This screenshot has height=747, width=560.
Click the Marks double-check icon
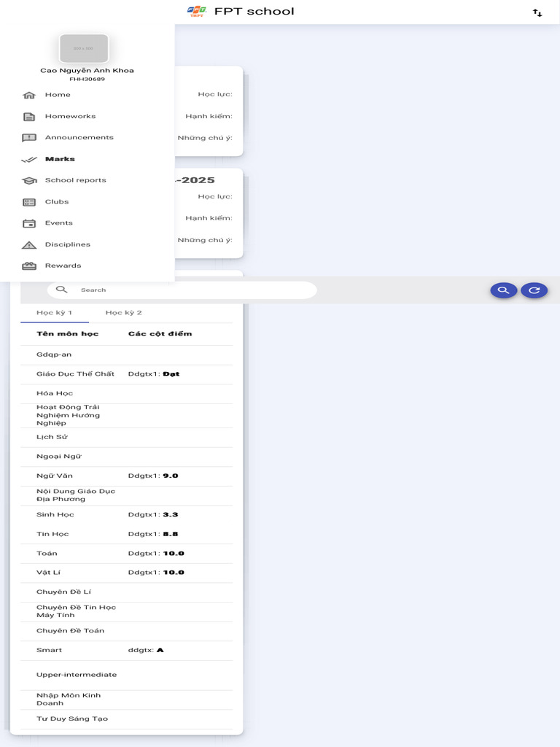pyautogui.click(x=29, y=159)
